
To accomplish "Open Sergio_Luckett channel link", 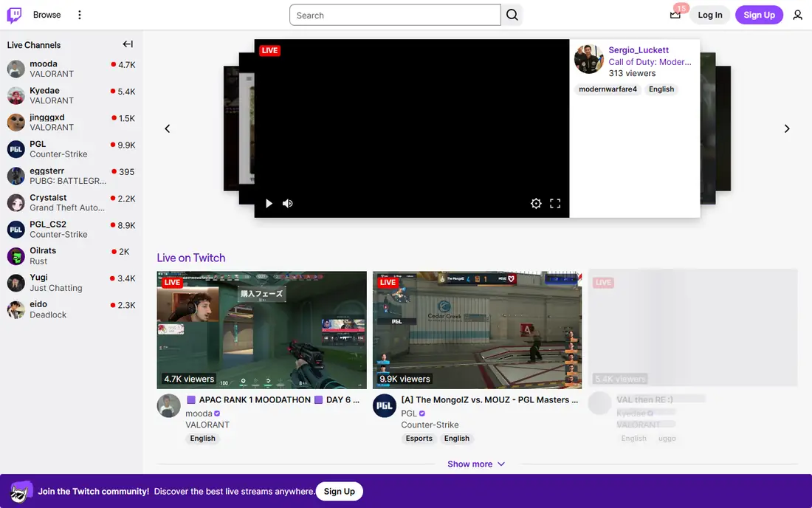I will pos(639,50).
